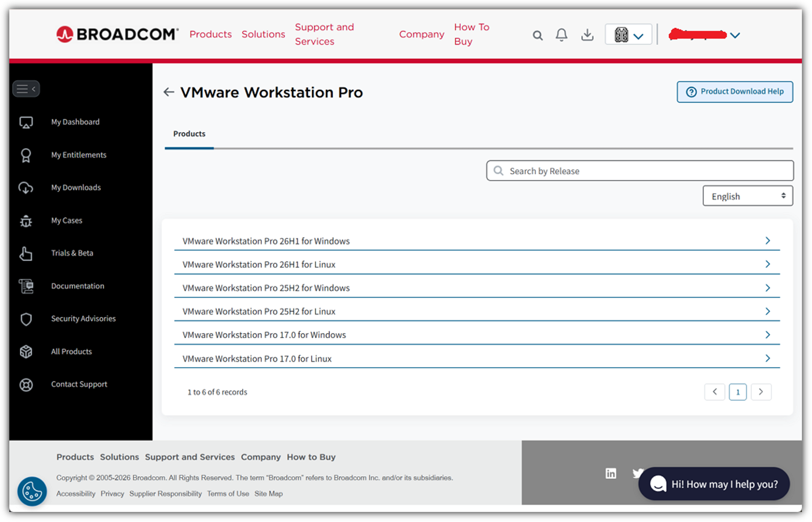The width and height of the screenshot is (812, 522).
Task: Click the My Downloads cloud icon
Action: coord(26,188)
